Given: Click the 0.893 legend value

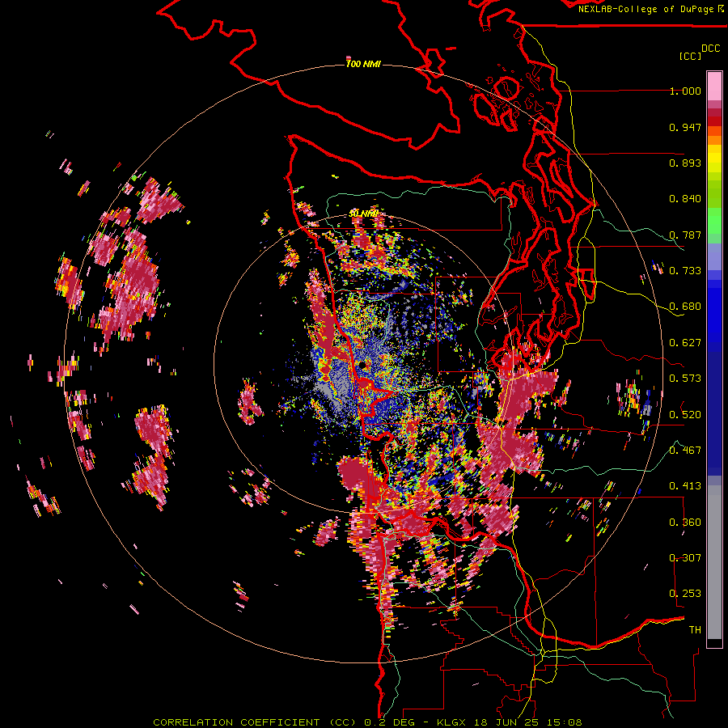Looking at the screenshot, I should (685, 163).
